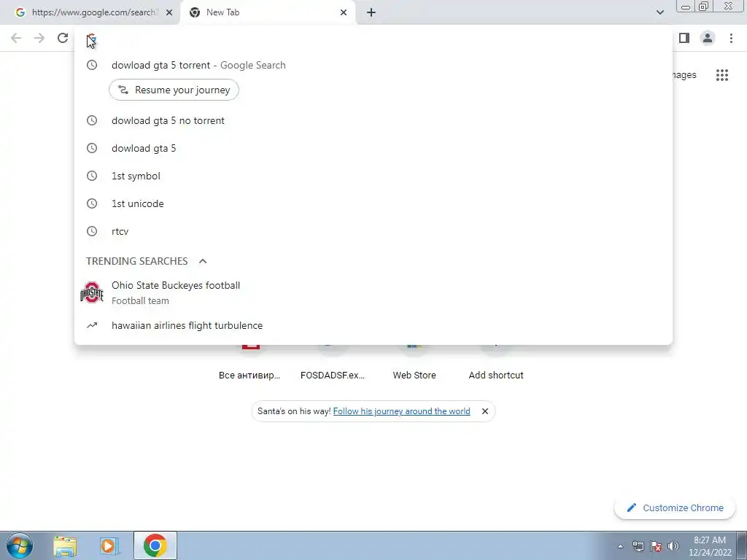Choose the dowload gta 5 suggestion
This screenshot has width=747, height=560.
pos(373,148)
